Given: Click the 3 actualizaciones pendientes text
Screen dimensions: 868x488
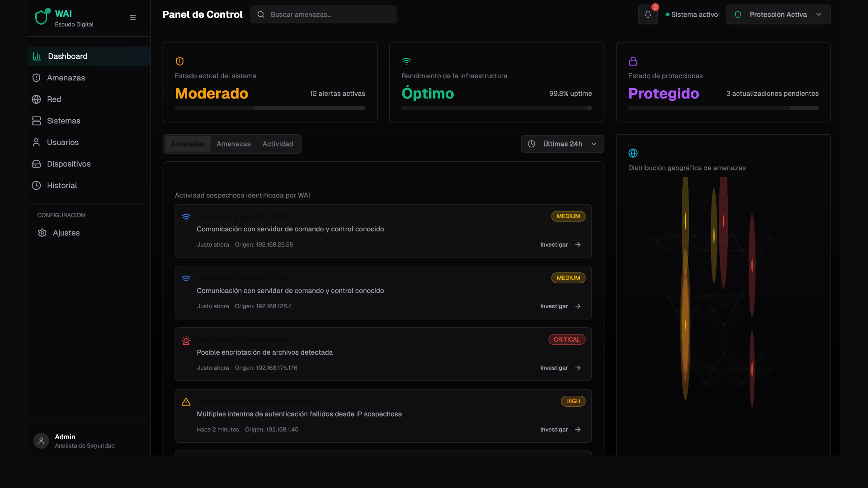Looking at the screenshot, I should click(772, 94).
